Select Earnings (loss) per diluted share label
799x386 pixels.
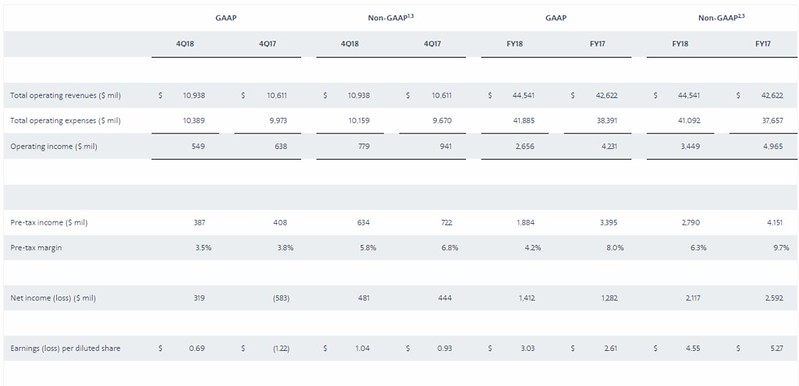pyautogui.click(x=66, y=348)
